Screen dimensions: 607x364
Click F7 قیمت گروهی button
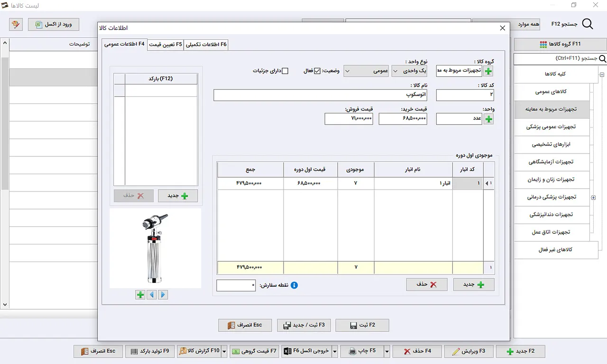click(x=254, y=351)
